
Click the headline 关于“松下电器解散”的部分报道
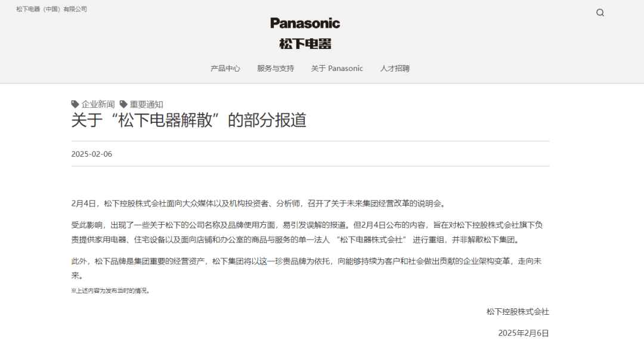189,120
